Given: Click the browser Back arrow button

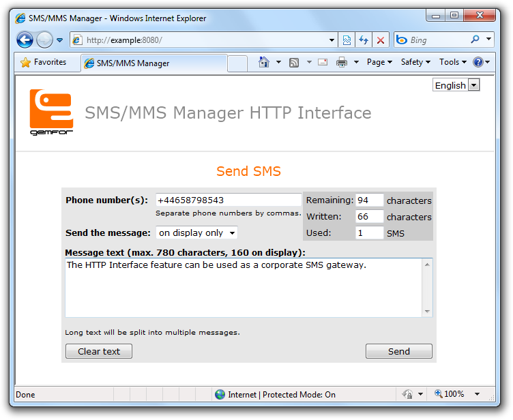Looking at the screenshot, I should [x=25, y=40].
